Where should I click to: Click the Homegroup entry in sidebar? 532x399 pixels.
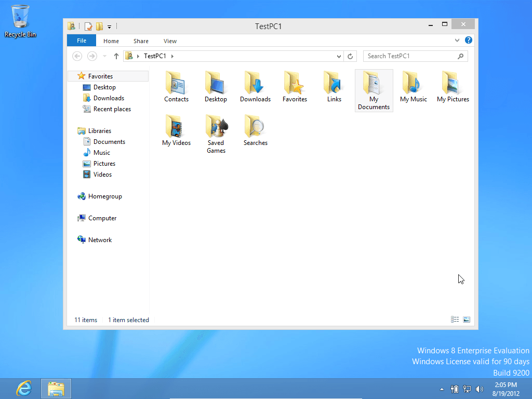coord(104,196)
